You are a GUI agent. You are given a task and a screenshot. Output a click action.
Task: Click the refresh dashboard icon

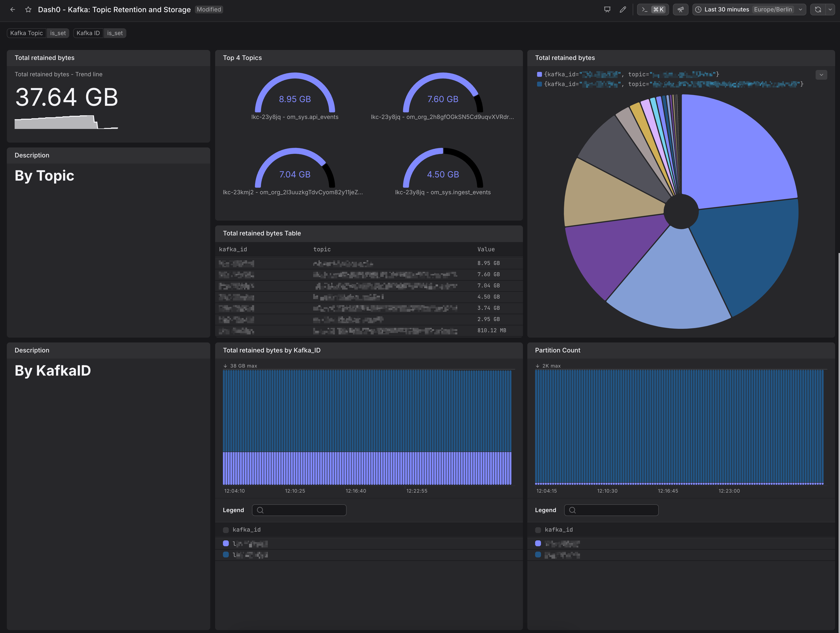pyautogui.click(x=818, y=10)
